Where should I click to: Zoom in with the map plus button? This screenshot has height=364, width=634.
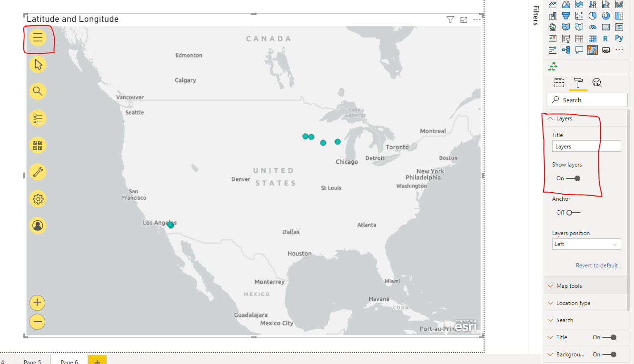pyautogui.click(x=38, y=303)
